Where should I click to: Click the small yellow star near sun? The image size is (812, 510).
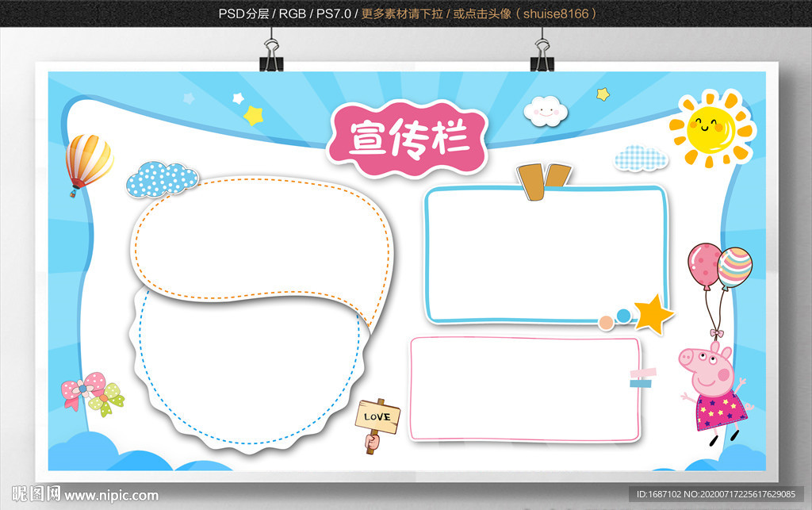603,94
